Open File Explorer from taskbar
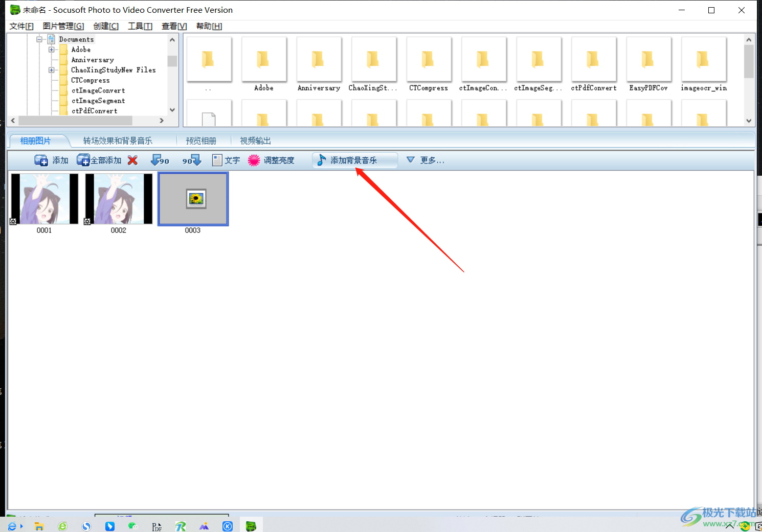This screenshot has height=532, width=762. point(39,526)
